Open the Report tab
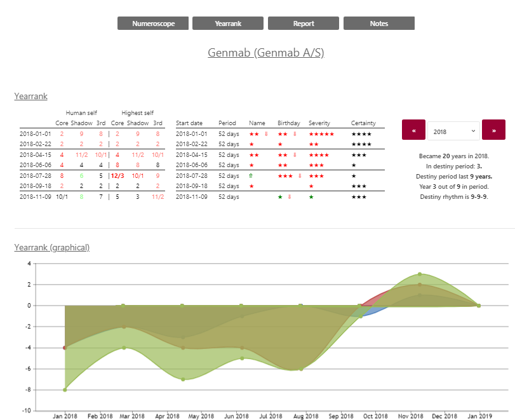Image resolution: width=515 pixels, height=420 pixels. tap(304, 24)
